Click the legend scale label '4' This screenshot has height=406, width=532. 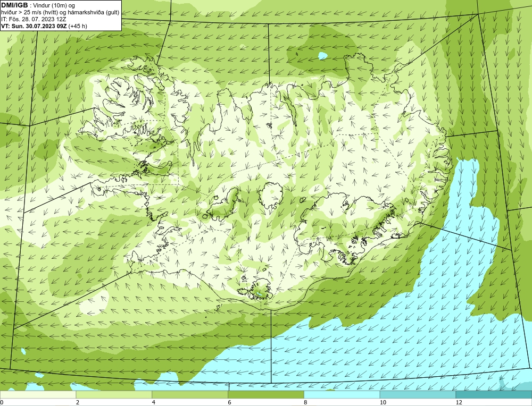154,402
